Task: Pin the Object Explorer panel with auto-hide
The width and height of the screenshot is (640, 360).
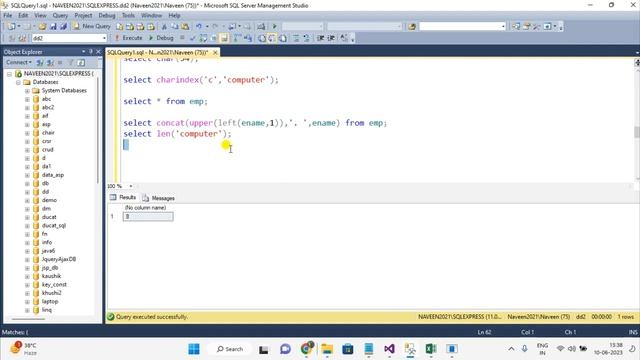Action: click(x=91, y=52)
